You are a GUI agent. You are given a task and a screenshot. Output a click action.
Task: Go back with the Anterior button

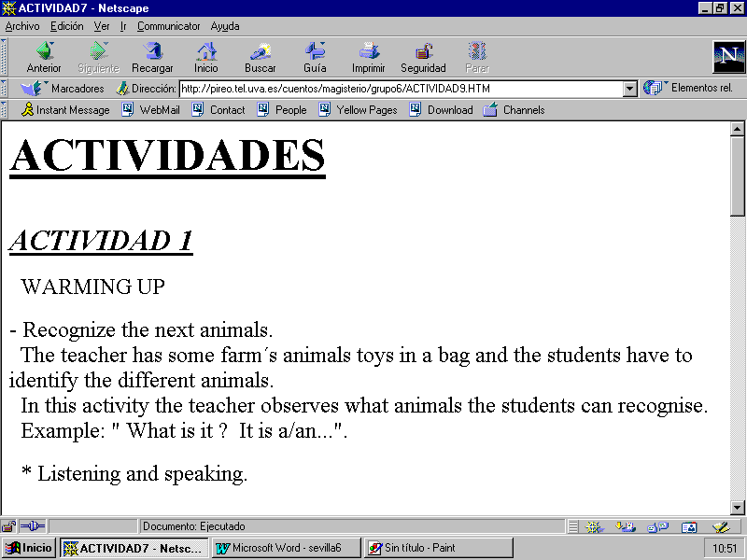point(44,57)
